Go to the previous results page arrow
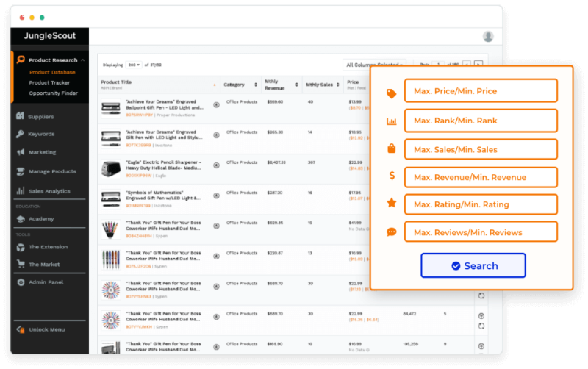The image size is (588, 369). click(467, 65)
